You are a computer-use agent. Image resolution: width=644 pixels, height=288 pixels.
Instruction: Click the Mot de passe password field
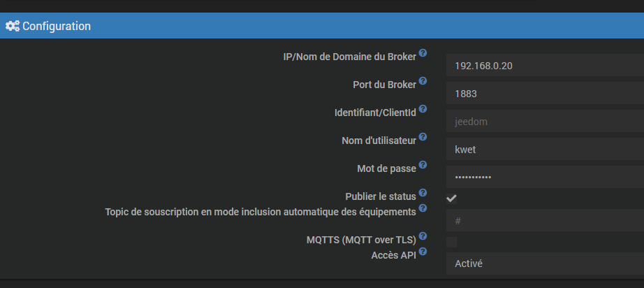pyautogui.click(x=545, y=177)
